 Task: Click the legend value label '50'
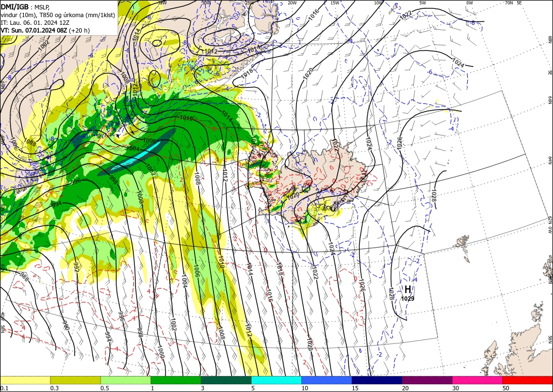coord(506,388)
